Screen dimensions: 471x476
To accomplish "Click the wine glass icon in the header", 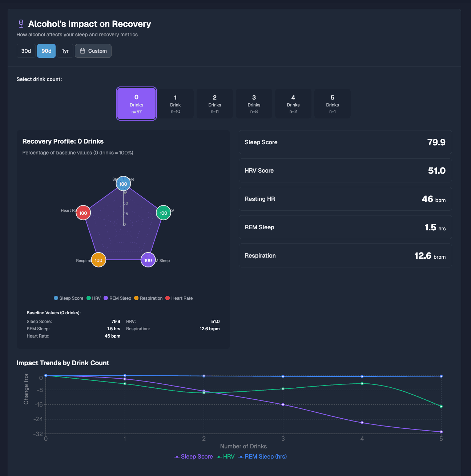I will pyautogui.click(x=21, y=23).
